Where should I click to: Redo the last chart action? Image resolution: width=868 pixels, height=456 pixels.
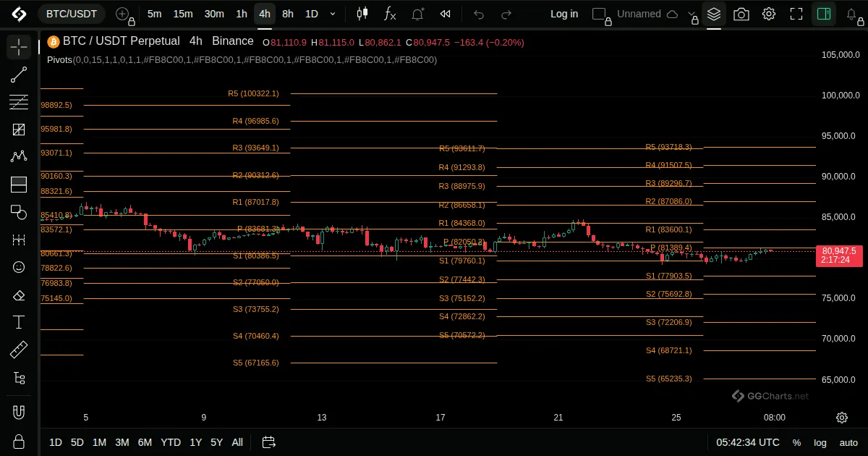point(506,14)
